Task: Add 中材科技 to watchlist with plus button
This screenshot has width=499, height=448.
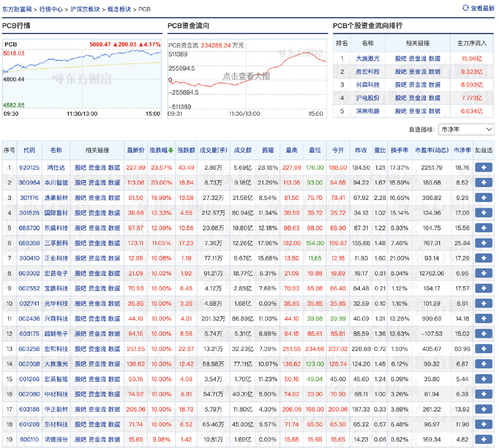Action: tap(483, 394)
